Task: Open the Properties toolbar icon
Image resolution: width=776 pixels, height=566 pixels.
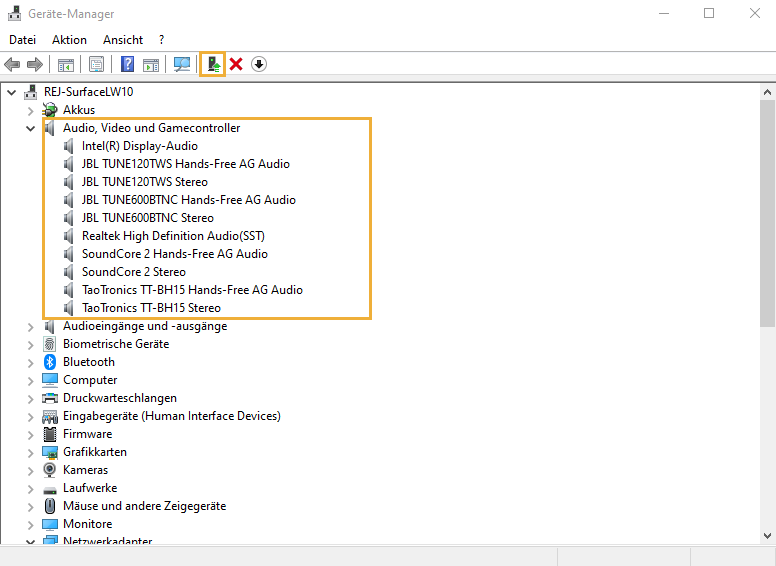Action: coord(97,64)
